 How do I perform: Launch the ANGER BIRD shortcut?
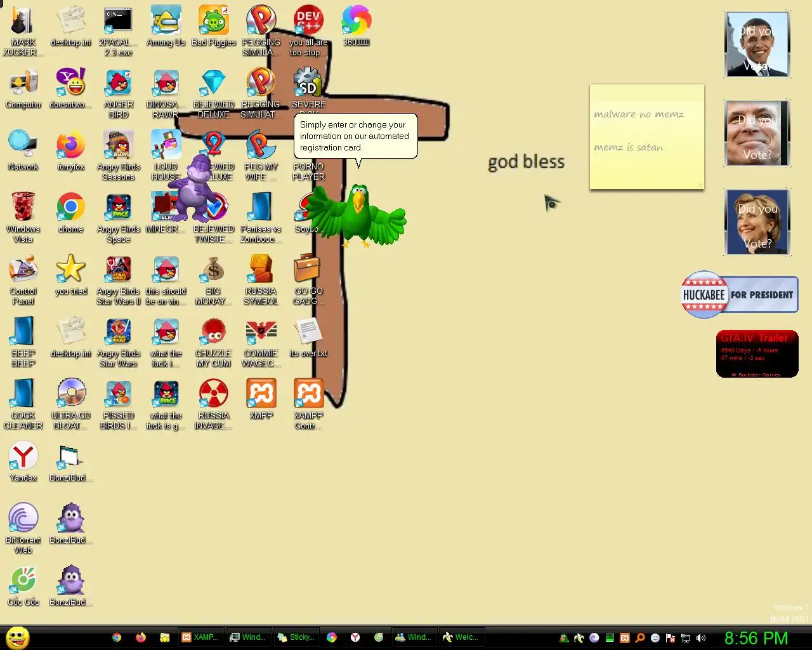(x=119, y=93)
